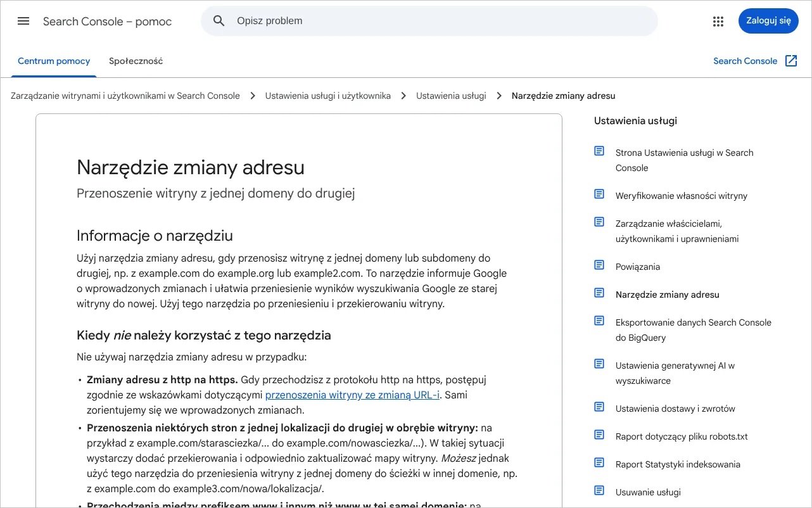Open the przenoszenia witryny ze zmianą URL-i link
Viewport: 812px width, 508px height.
point(352,395)
